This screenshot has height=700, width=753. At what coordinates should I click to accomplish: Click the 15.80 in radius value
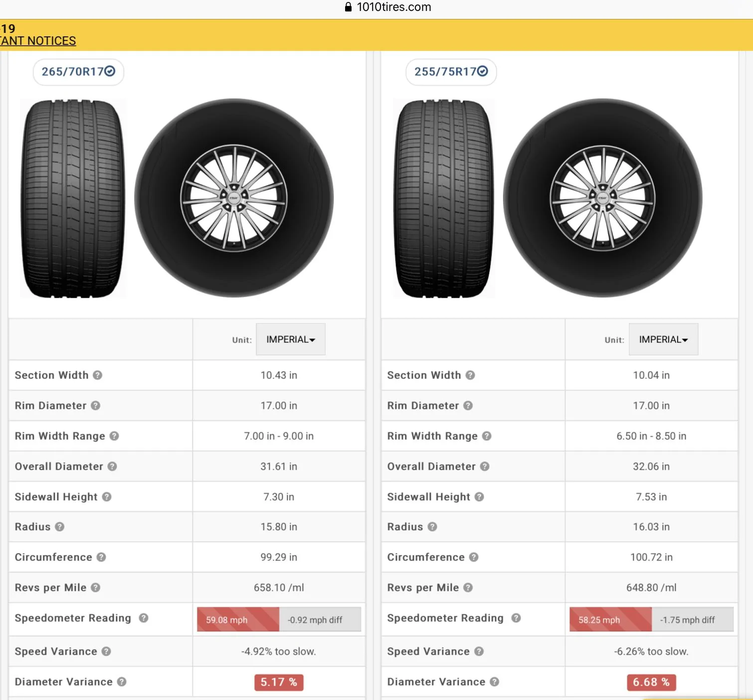[x=279, y=526]
